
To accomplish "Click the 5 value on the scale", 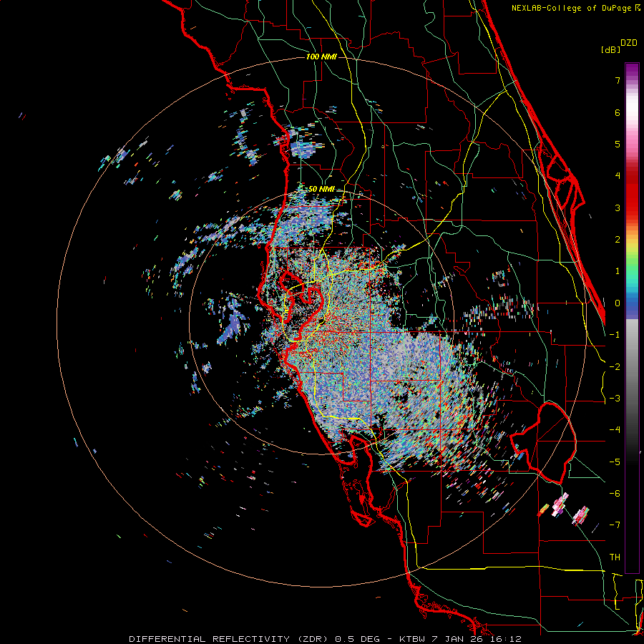I will 618,144.
